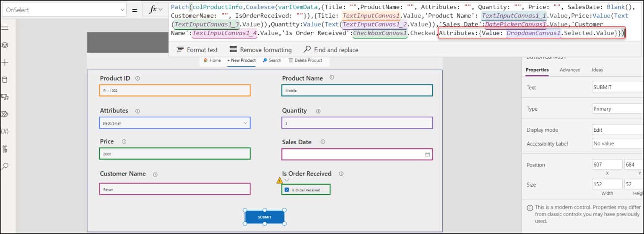Go to the Home tab in app
This screenshot has width=644, height=234.
pos(212,60)
